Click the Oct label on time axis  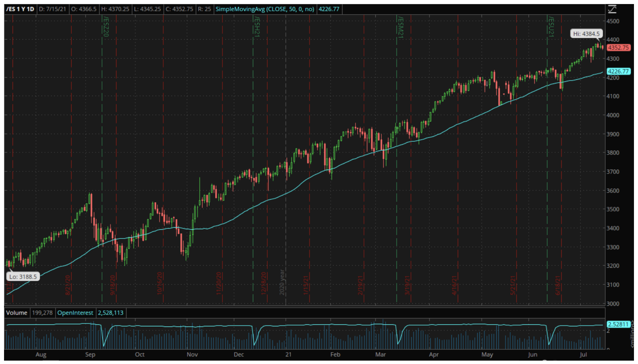tap(140, 354)
